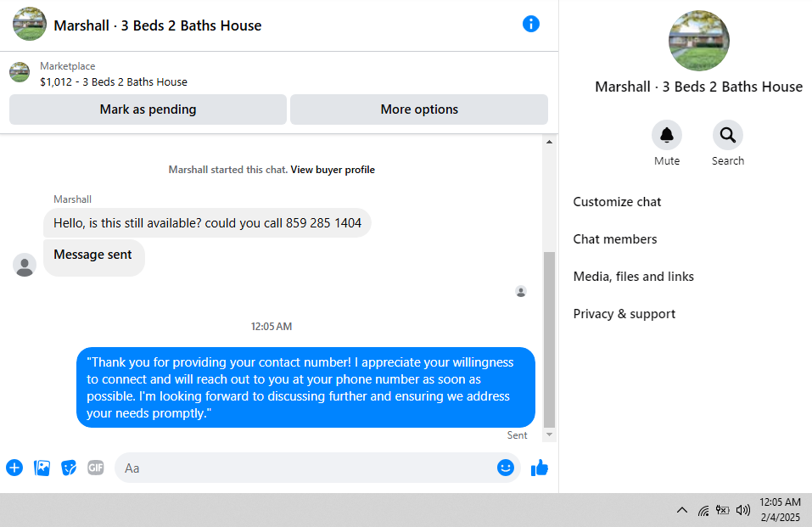This screenshot has height=527, width=812.
Task: Click the 'Sent' status label
Action: (x=517, y=435)
